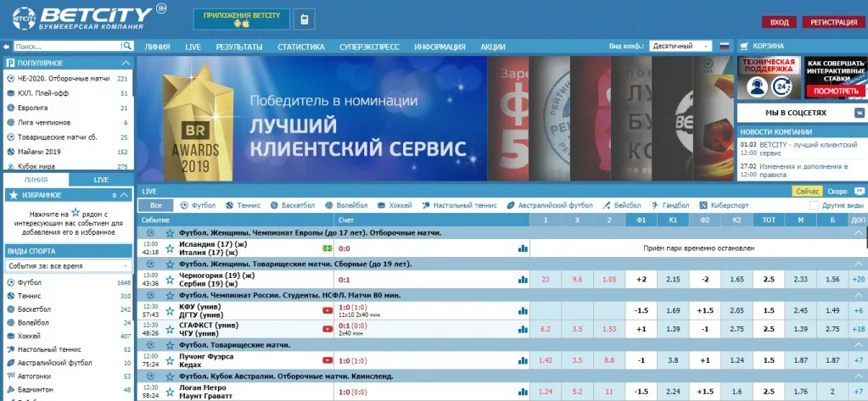Select the Russian flag language icon
This screenshot has width=868, height=401.
click(724, 47)
